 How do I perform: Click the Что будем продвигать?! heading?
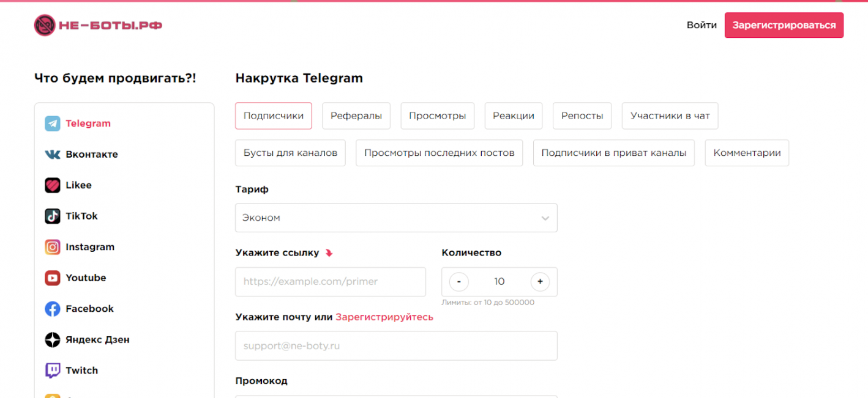pyautogui.click(x=115, y=78)
